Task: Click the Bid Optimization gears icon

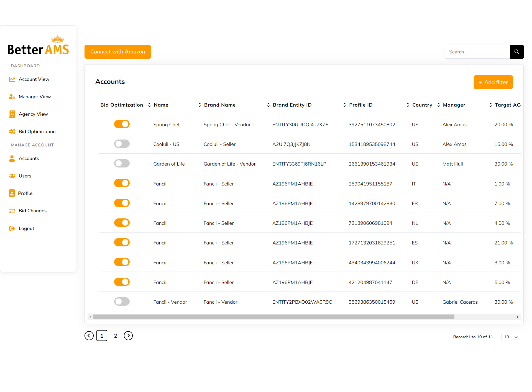Action: 12,131
